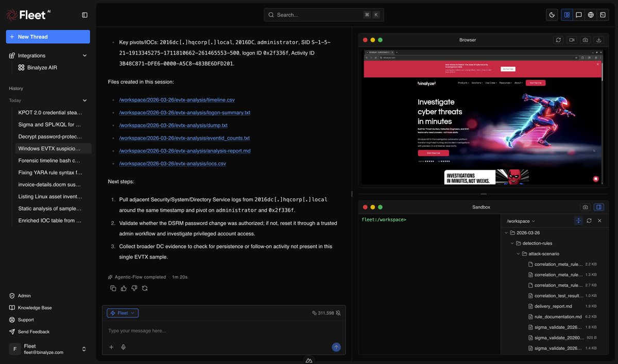The height and width of the screenshot is (364, 618).
Task: Regenerate the response
Action: 145,288
